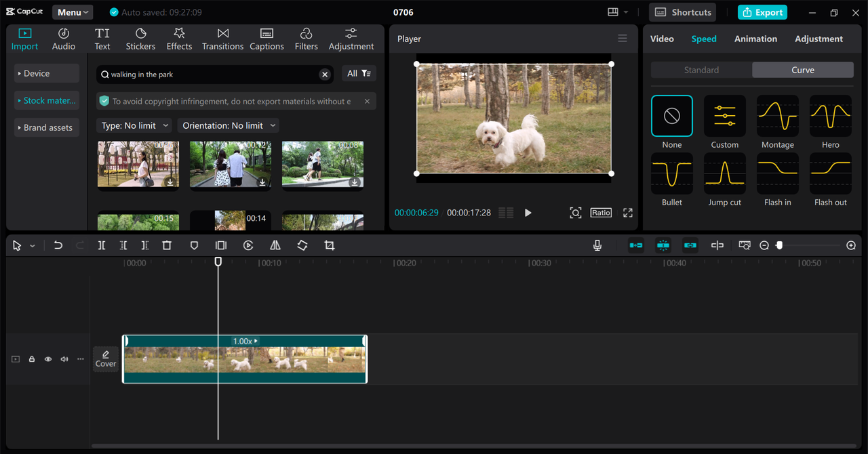Open the All filter dropdown
The width and height of the screenshot is (868, 454).
(x=359, y=74)
